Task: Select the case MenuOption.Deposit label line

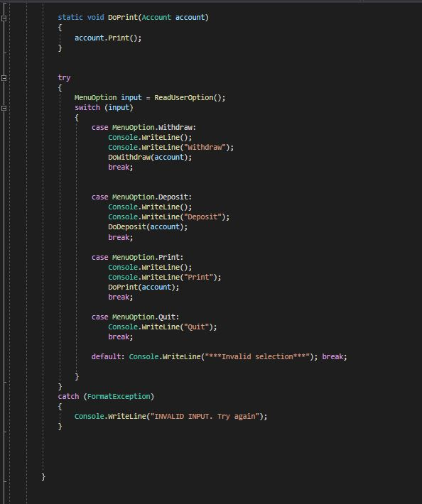Action: (x=141, y=197)
